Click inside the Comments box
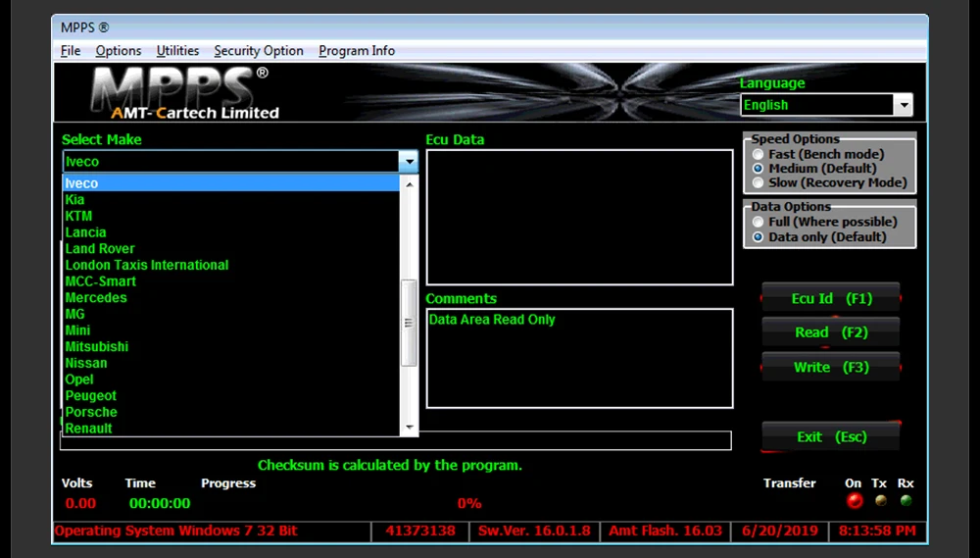Screen dimensions: 980x558 (579, 359)
